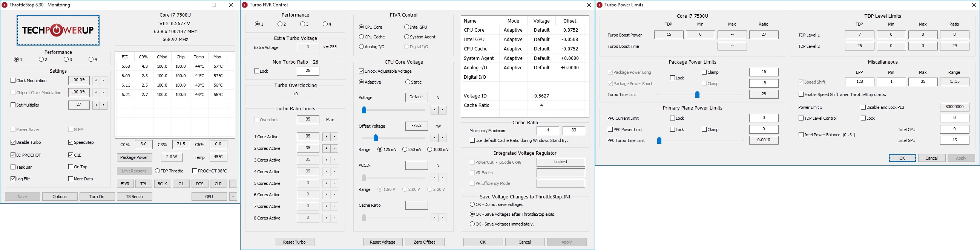Adjust the Offset Voltage slider handle

pyautogui.click(x=376, y=137)
